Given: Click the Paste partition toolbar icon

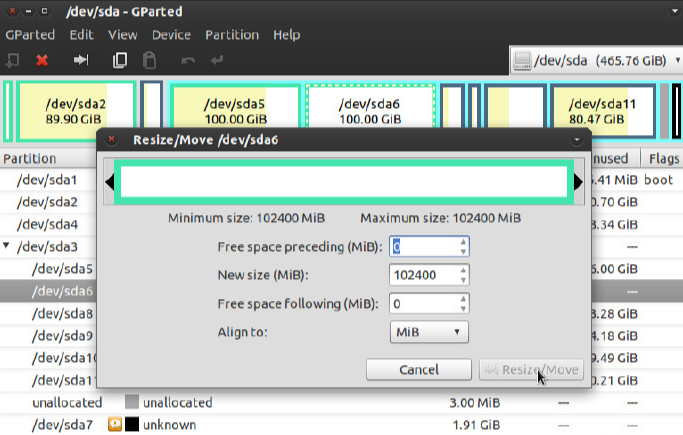Looking at the screenshot, I should 149,60.
